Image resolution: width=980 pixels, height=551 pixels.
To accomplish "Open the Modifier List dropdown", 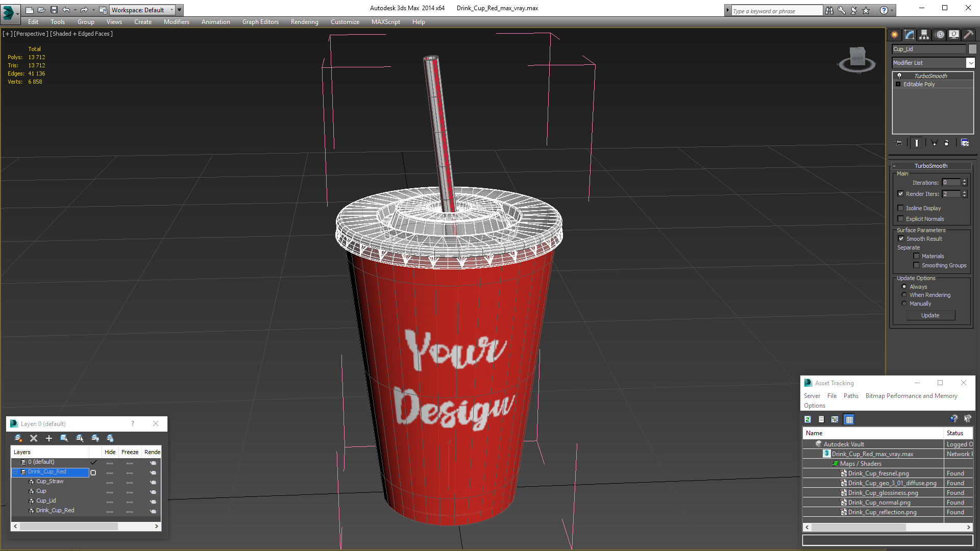I will click(x=970, y=63).
